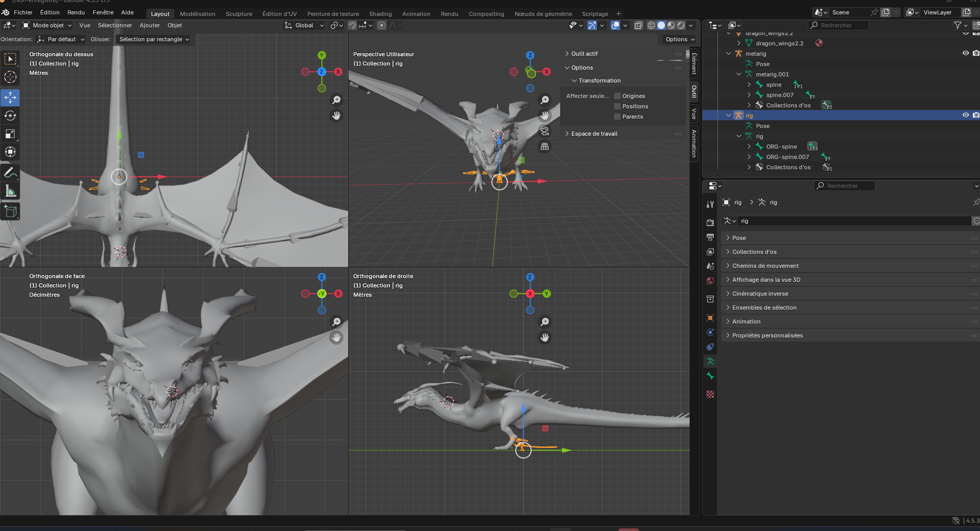Hide the metarig object in viewport
This screenshot has width=980, height=531.
pyautogui.click(x=966, y=53)
